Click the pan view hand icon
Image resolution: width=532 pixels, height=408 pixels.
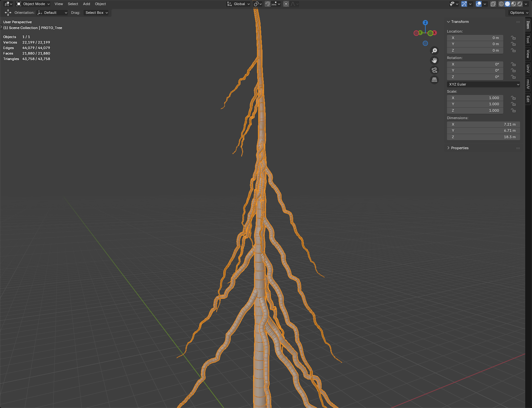pyautogui.click(x=434, y=60)
